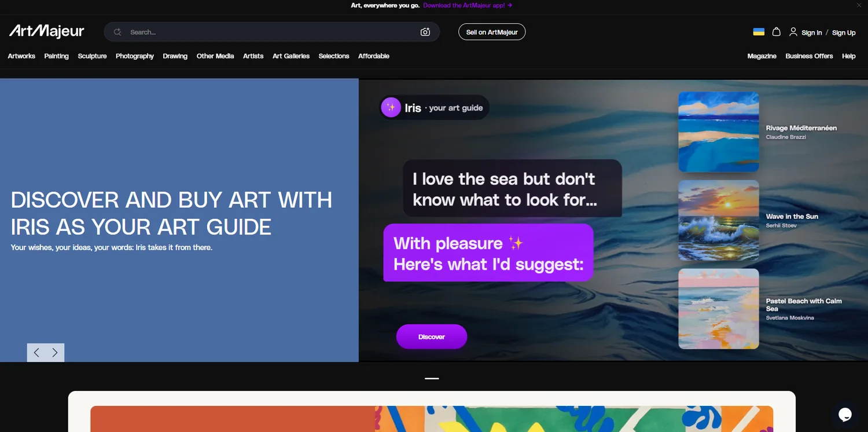Click the purple Discover button
Viewport: 868px width, 432px height.
[432, 336]
